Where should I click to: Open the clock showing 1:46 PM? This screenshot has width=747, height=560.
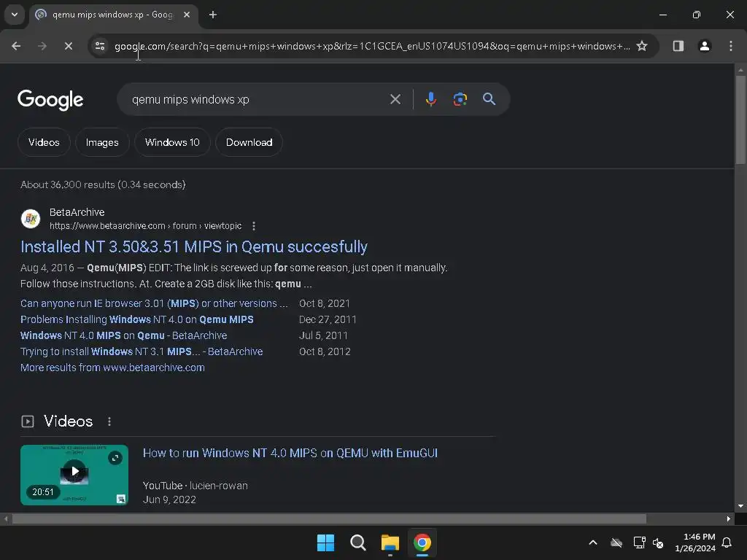(x=695, y=542)
